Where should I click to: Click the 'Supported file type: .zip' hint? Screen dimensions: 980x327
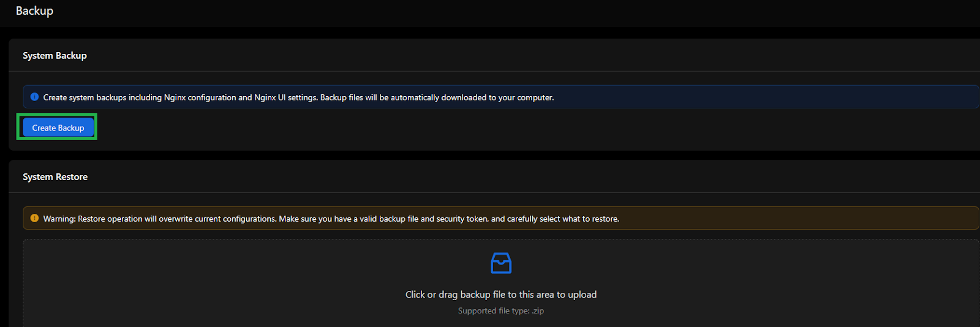501,311
